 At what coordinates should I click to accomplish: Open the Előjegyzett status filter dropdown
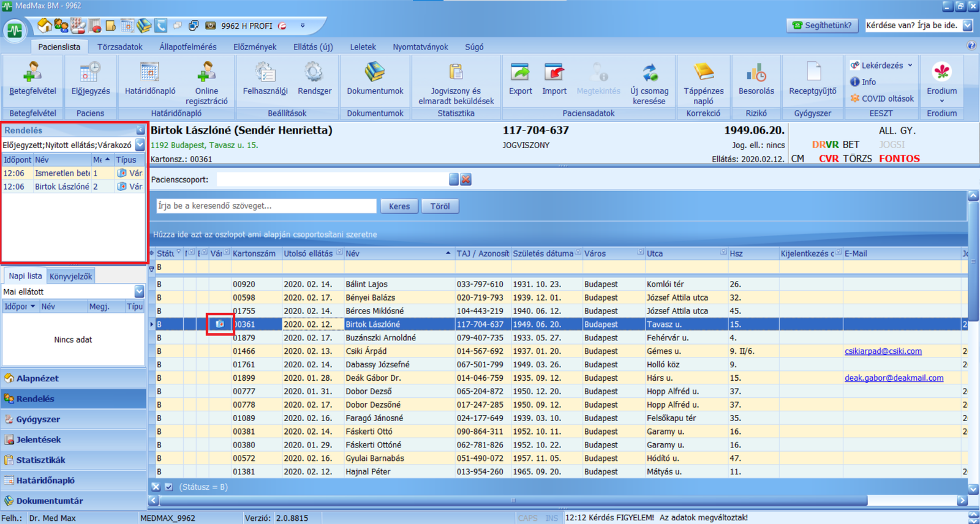(140, 145)
